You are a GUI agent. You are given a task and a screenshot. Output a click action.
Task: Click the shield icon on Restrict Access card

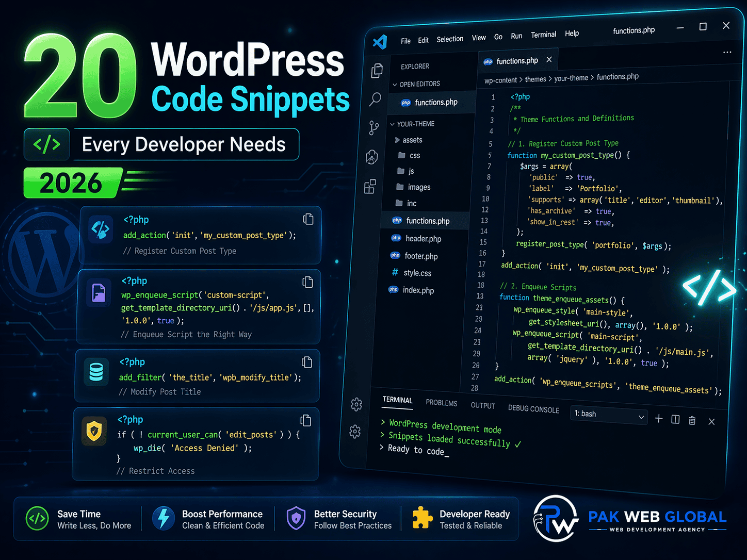94,431
